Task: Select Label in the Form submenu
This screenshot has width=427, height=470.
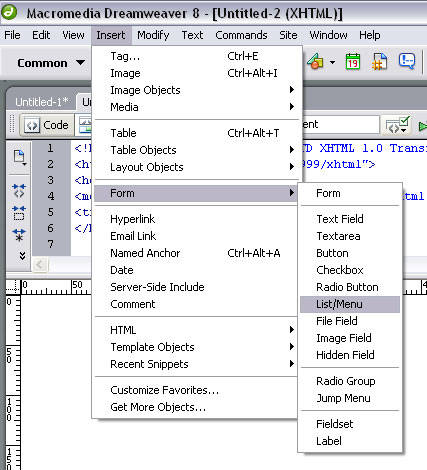Action: coord(350,441)
